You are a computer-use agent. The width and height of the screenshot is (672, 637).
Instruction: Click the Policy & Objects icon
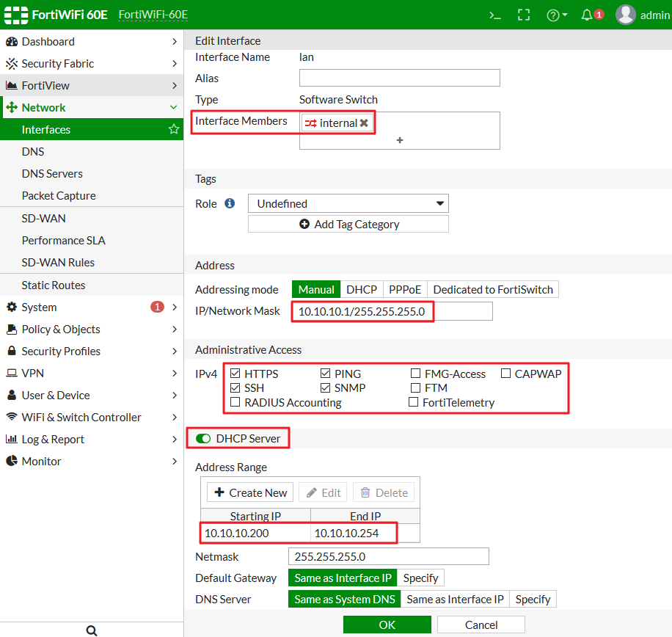[x=12, y=330]
